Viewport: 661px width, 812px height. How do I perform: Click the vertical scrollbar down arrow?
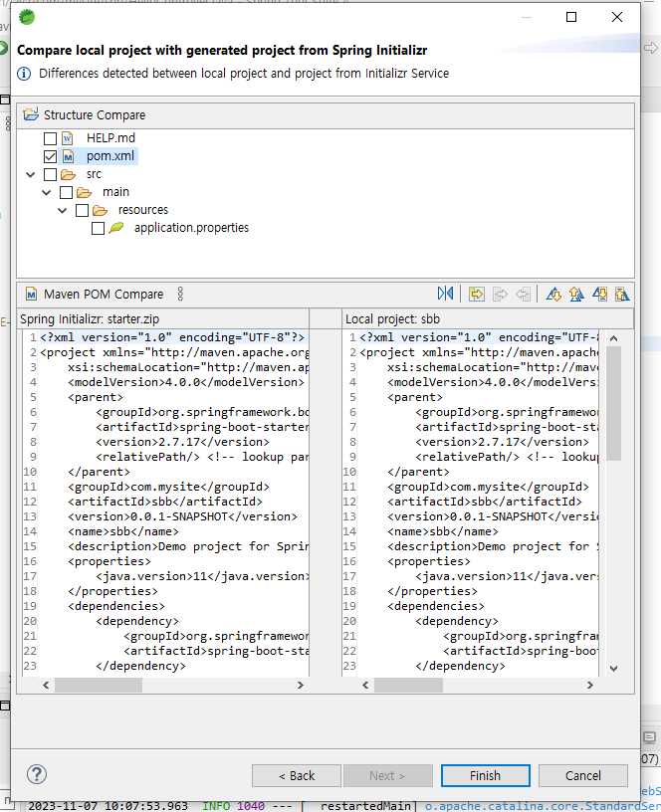tap(614, 669)
